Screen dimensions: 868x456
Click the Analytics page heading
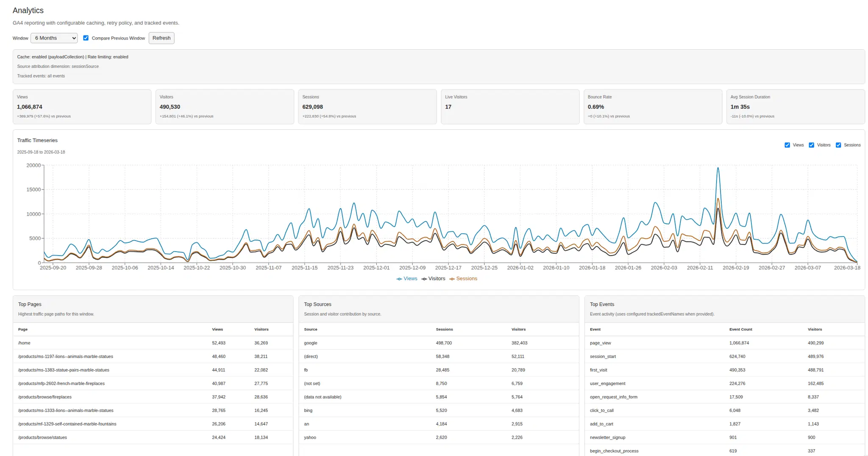(28, 10)
